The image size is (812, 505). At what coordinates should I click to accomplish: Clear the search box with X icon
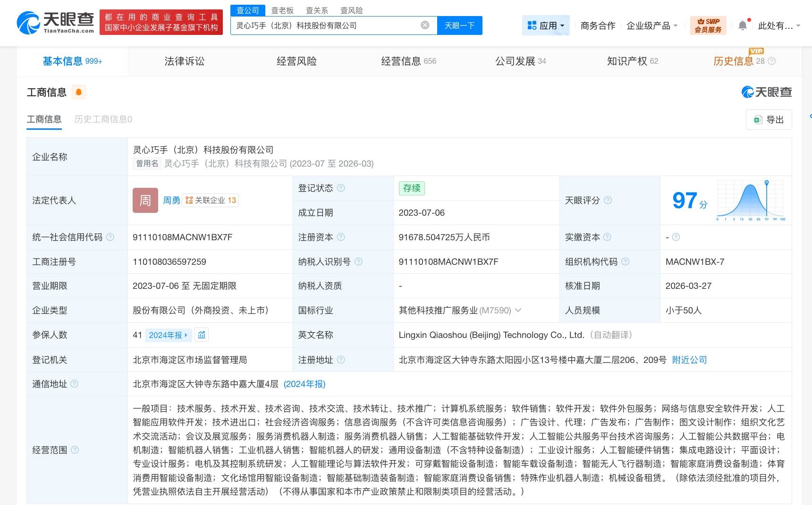coord(425,25)
